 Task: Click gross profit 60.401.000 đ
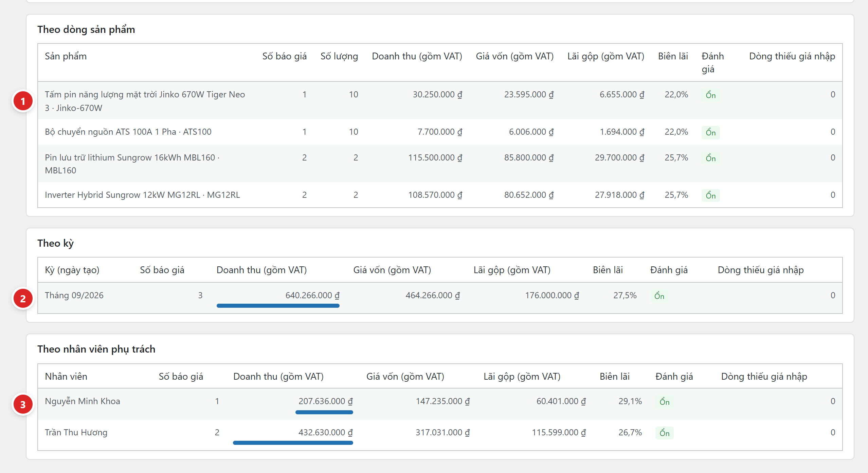point(561,401)
